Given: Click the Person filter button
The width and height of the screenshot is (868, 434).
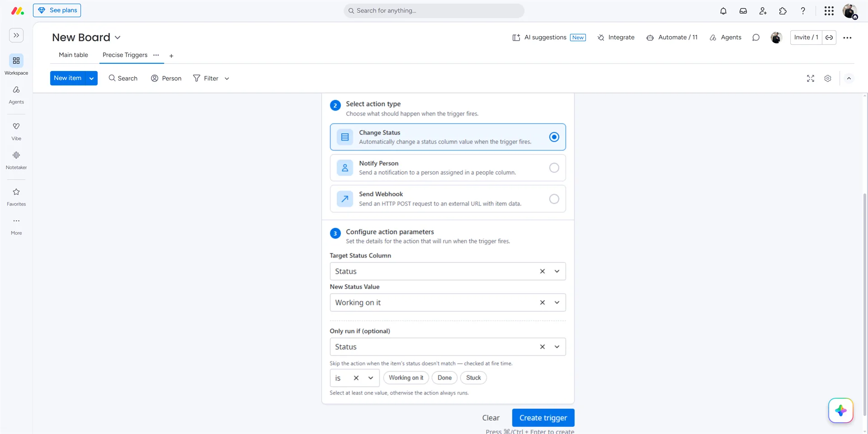Looking at the screenshot, I should tap(166, 79).
